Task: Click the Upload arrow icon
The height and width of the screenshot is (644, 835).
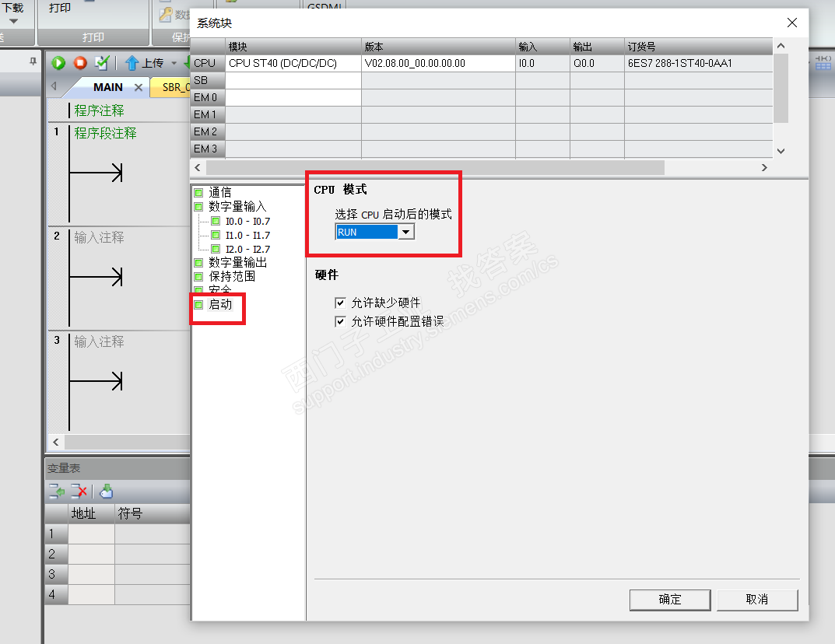Action: (132, 63)
